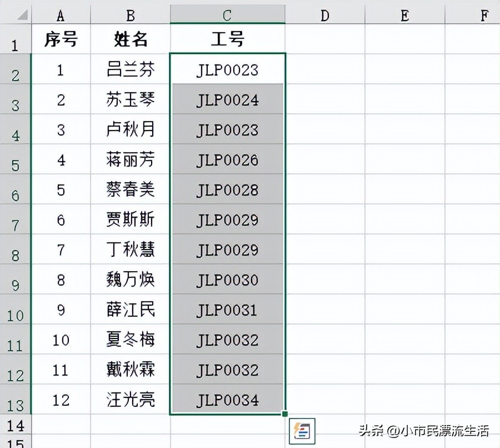Click serial number 10 in column A
The image size is (500, 448).
[x=61, y=339]
